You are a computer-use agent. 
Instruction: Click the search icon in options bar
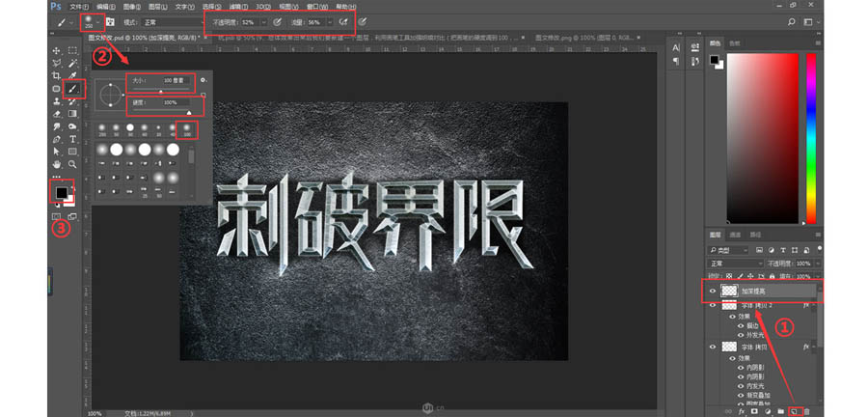[x=793, y=20]
